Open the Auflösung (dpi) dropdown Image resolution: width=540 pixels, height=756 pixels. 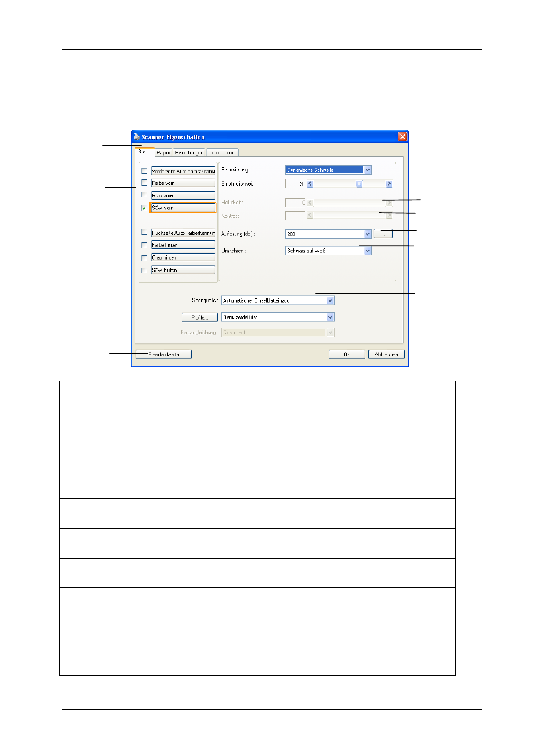coord(368,234)
